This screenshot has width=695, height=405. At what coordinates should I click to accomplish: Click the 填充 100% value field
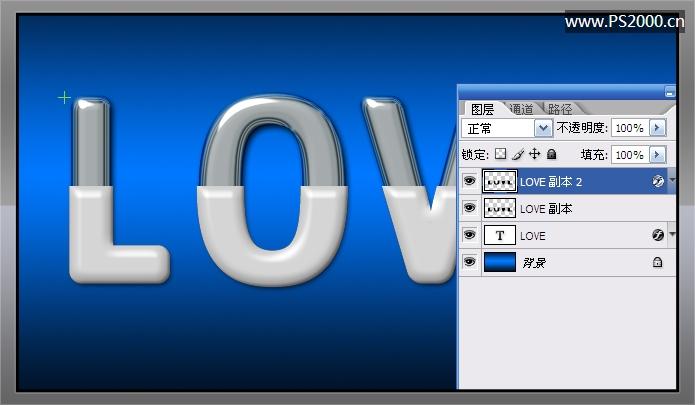[x=630, y=155]
